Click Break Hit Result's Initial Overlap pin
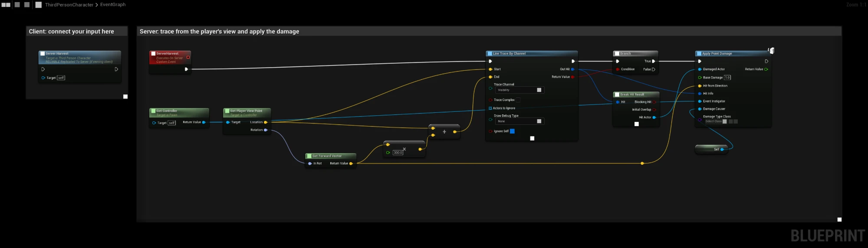868x248 pixels. (x=654, y=110)
